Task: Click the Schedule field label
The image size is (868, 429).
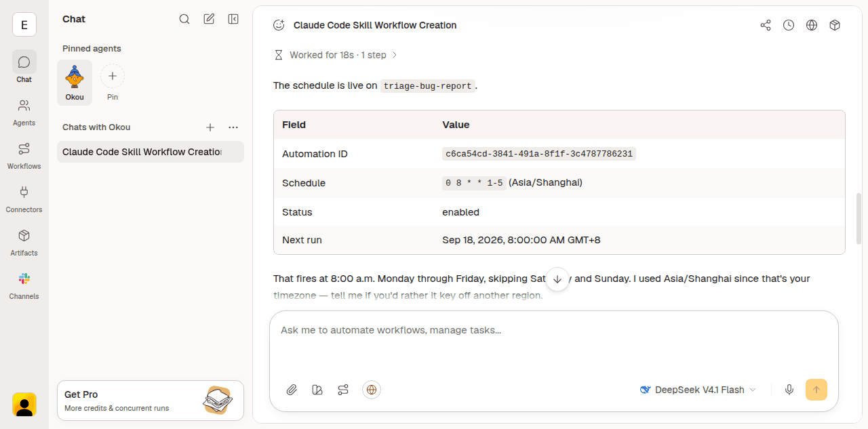Action: (304, 183)
